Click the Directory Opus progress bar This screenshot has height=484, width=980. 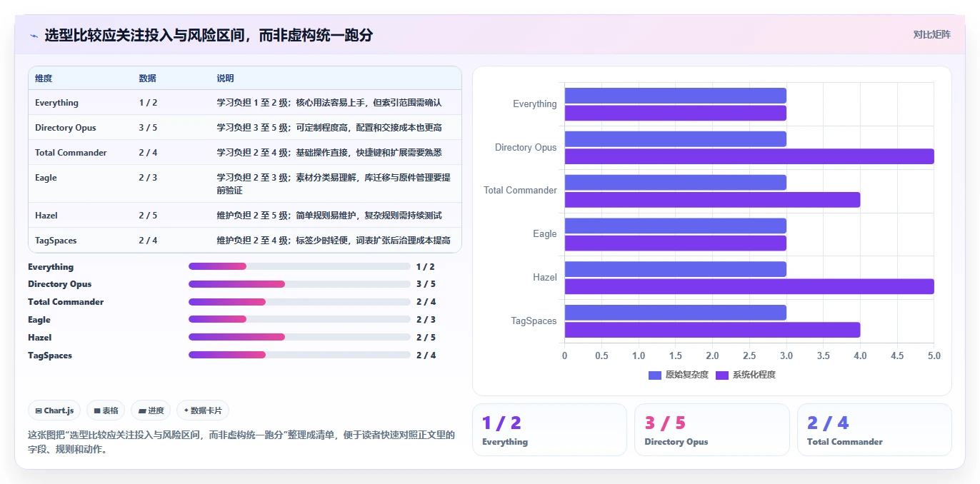299,284
